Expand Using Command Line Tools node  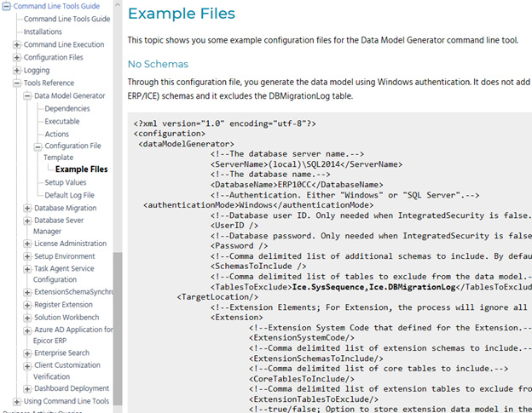coord(17,401)
